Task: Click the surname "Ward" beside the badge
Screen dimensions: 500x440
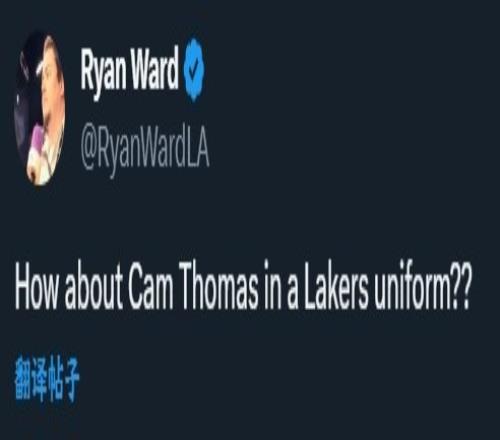Action: [x=155, y=68]
